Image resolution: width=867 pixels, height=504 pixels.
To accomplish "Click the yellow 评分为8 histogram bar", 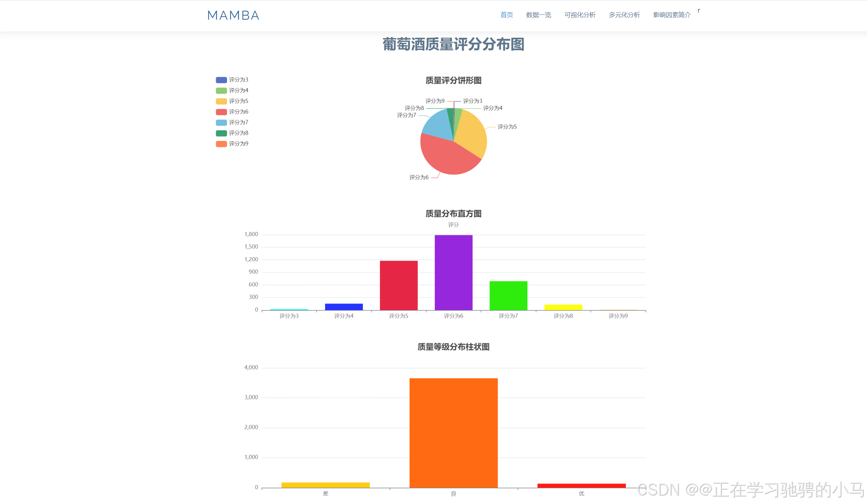I will pos(563,308).
